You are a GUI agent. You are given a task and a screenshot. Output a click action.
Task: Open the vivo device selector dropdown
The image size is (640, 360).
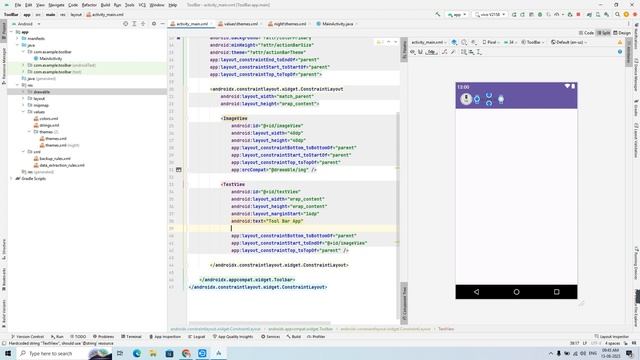click(490, 14)
